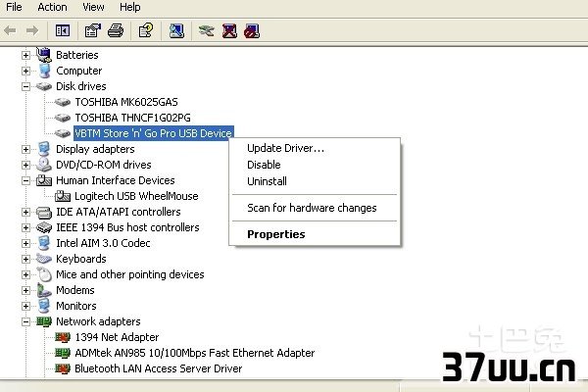
Task: Click the Update Driver toolbar icon
Action: point(207,30)
